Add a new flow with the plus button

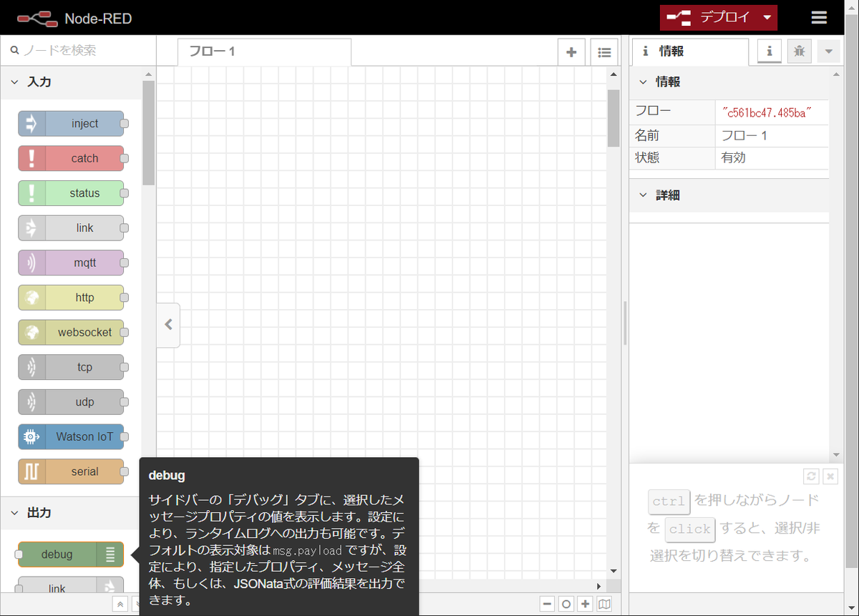click(571, 52)
